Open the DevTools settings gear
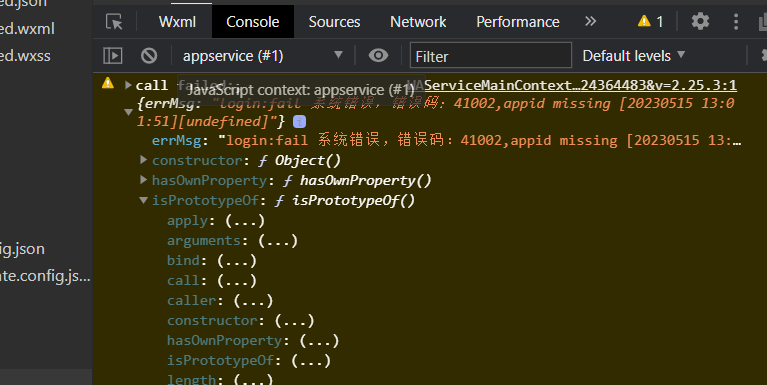 point(700,22)
